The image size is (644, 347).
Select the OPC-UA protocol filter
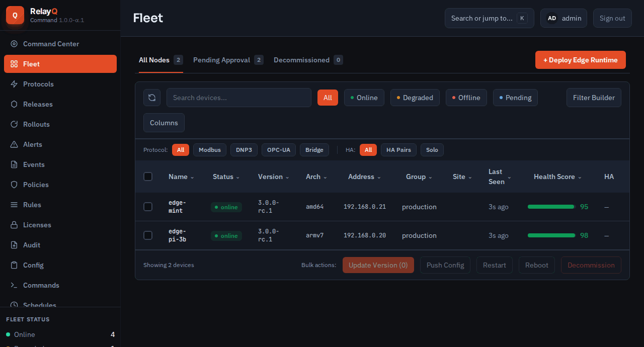click(279, 150)
